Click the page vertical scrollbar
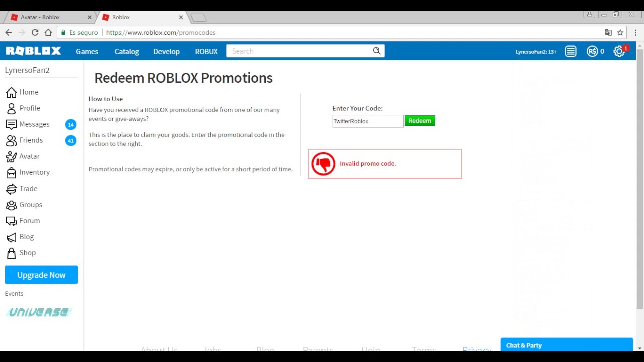The width and height of the screenshot is (644, 362). (639, 178)
